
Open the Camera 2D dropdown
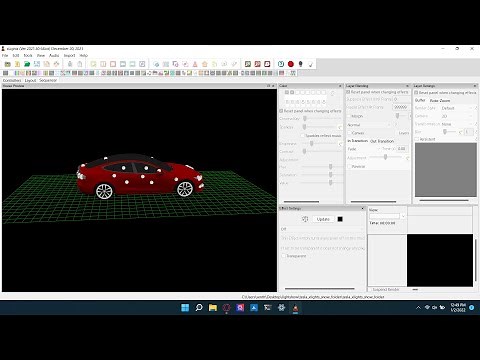pos(458,116)
